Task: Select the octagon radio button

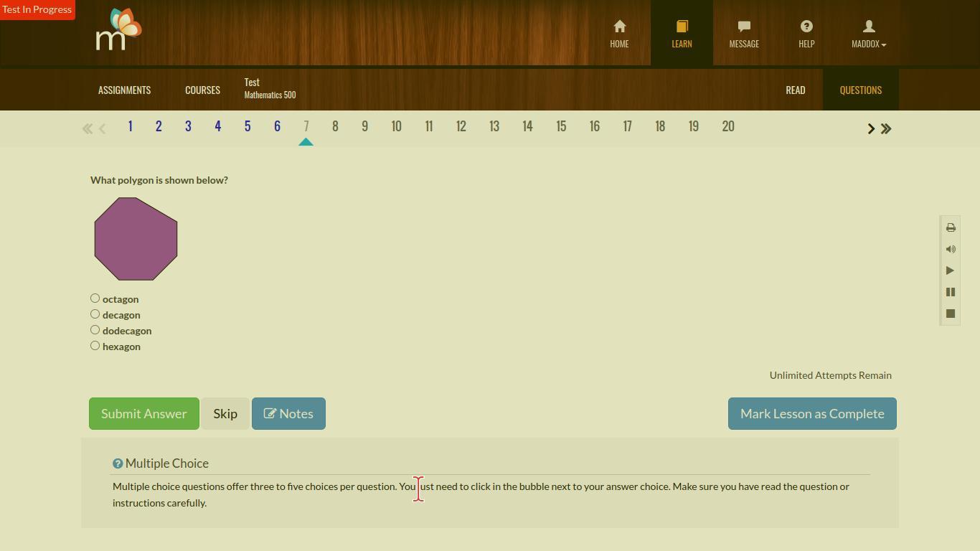Action: pos(95,298)
